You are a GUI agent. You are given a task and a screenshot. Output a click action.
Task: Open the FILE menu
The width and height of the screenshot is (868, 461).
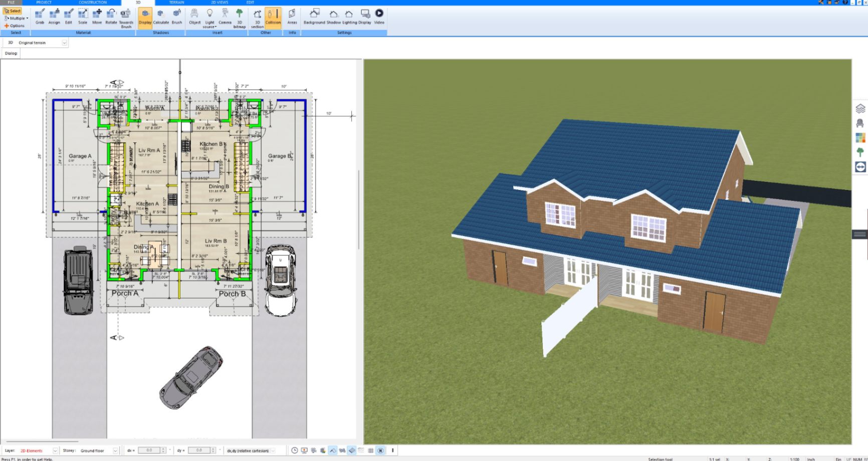coord(11,3)
